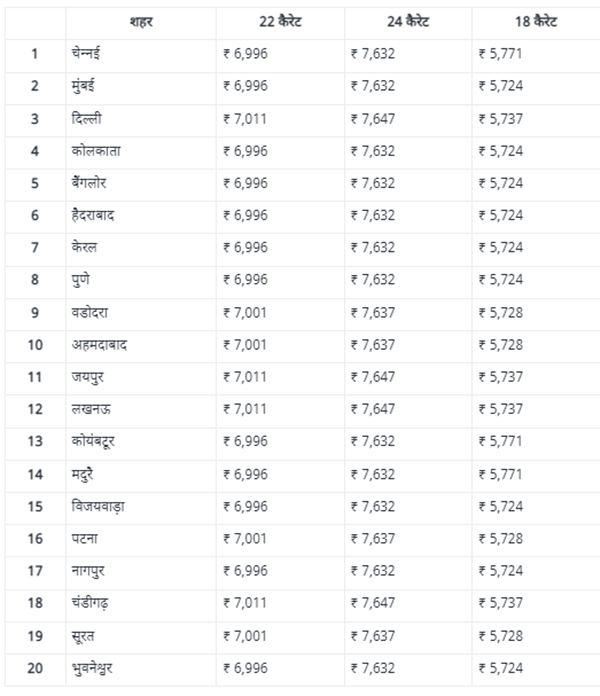Click the बैंगलोर row name
The width and height of the screenshot is (600, 696).
(x=89, y=183)
